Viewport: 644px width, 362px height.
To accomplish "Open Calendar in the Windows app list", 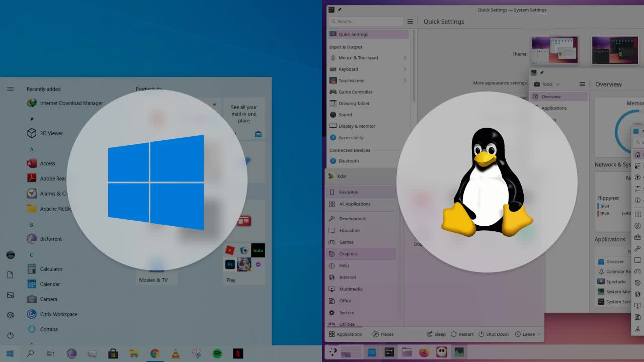I will (x=43, y=284).
